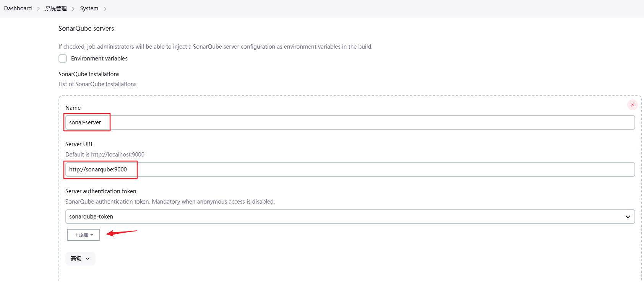Remove the sonar-server installation with red X
The image size is (644, 282).
pos(633,105)
